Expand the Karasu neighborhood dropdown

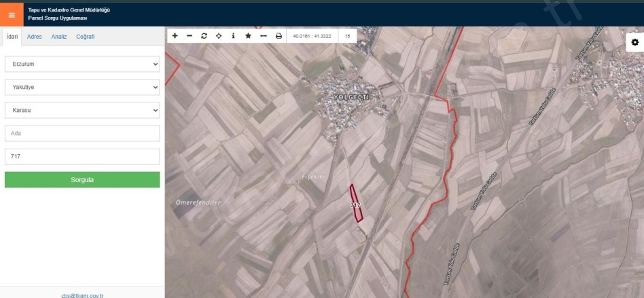(82, 110)
